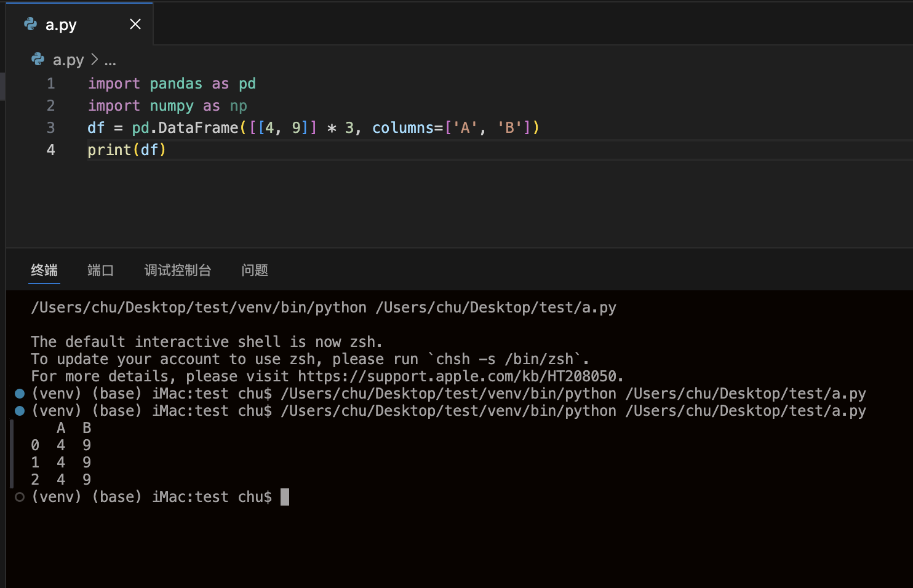The width and height of the screenshot is (913, 588).
Task: Click the Python file icon in the breadcrumb
Action: [38, 60]
